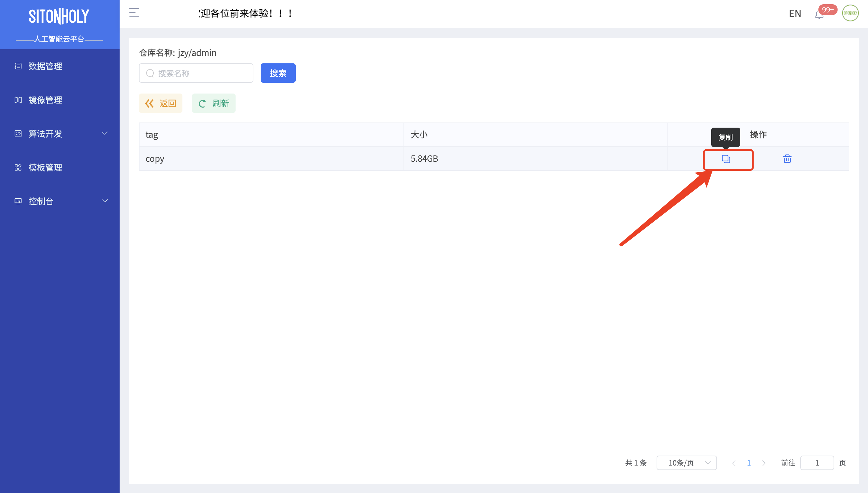The image size is (868, 493).
Task: Go to next page arrow
Action: [764, 463]
